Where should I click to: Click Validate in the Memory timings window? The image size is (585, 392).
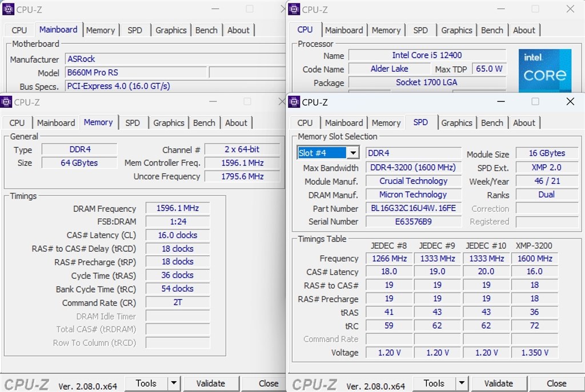[x=211, y=383]
